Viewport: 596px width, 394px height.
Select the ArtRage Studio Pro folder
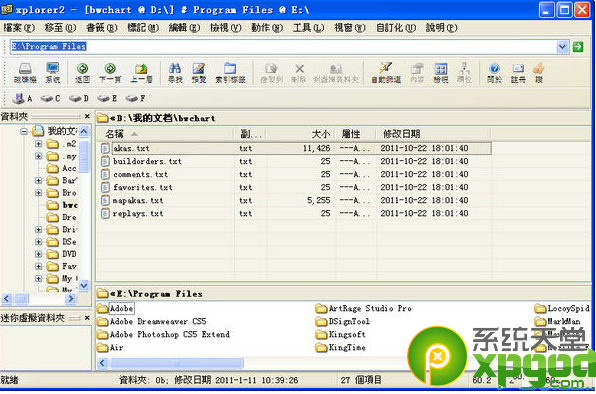pyautogui.click(x=364, y=309)
